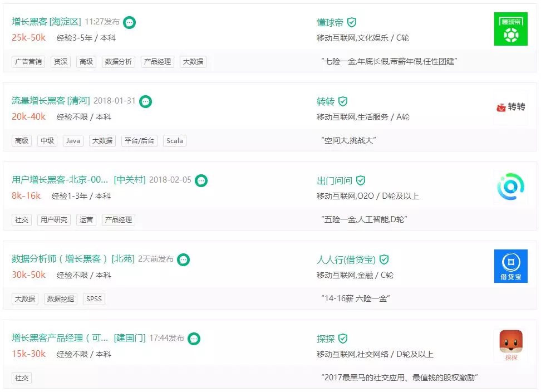Click chat bubble for 增长黑客产品经理 listing
Screen dimensions: 541x392
click(x=194, y=339)
